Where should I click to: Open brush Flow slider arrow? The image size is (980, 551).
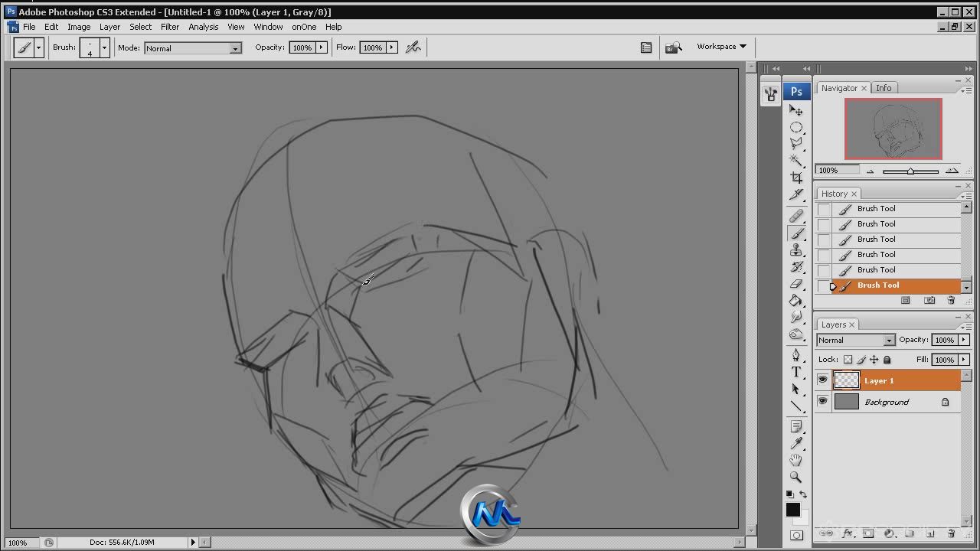tap(392, 47)
